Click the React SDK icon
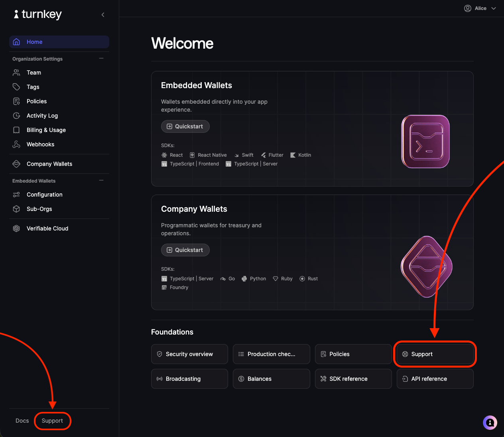This screenshot has width=504, height=437. [x=164, y=155]
